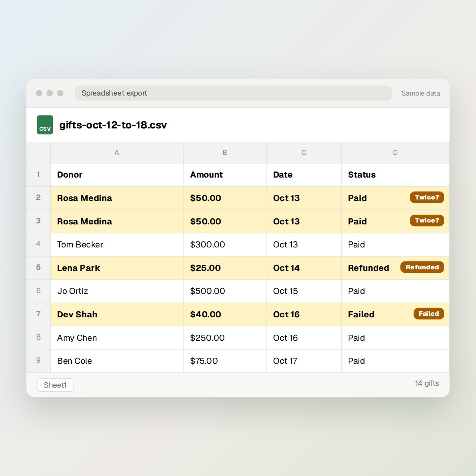Select the $500.00 amount cell
The image size is (476, 476).
click(x=225, y=291)
